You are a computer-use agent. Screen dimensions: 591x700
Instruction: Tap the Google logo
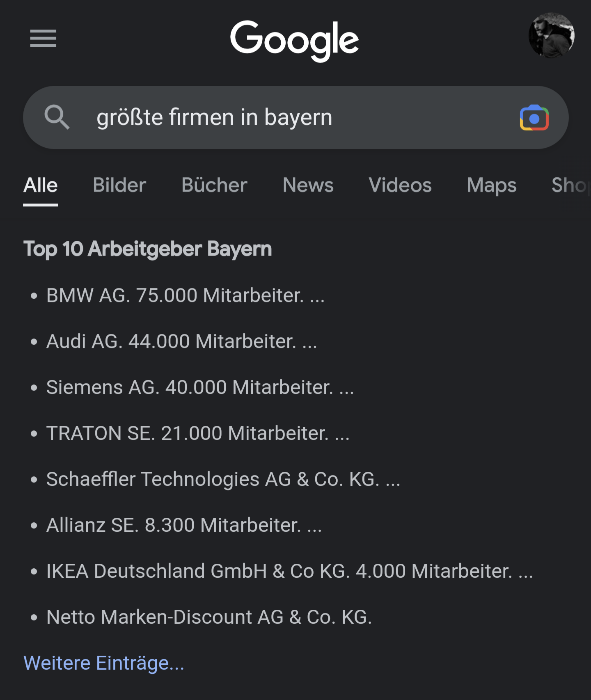tap(294, 39)
